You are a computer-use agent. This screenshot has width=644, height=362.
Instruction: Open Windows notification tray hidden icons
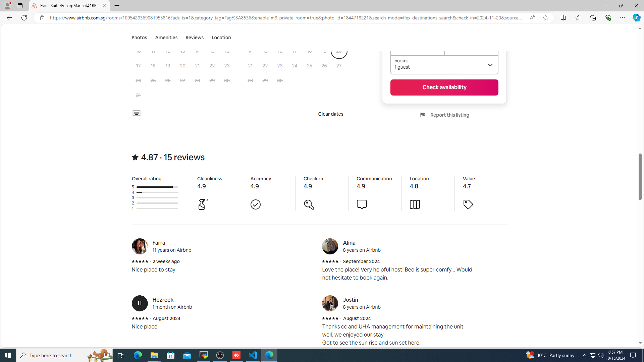click(x=584, y=355)
